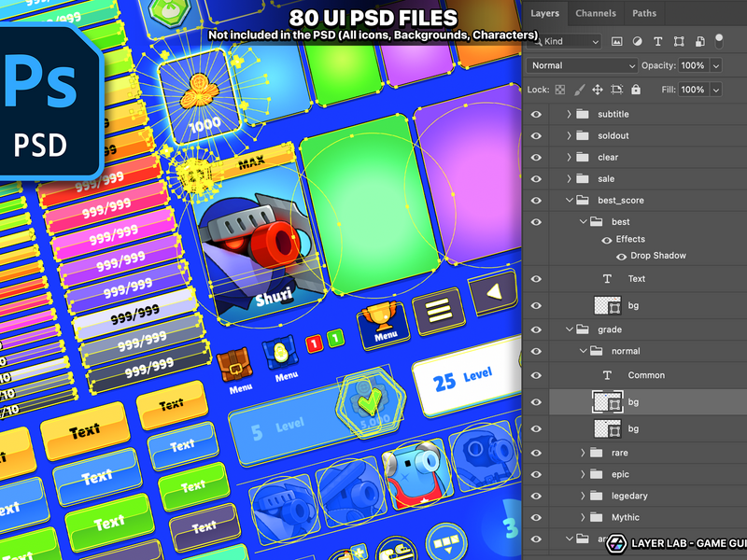Click the Fill 100% field
Image resolution: width=747 pixels, height=560 pixels.
(693, 90)
